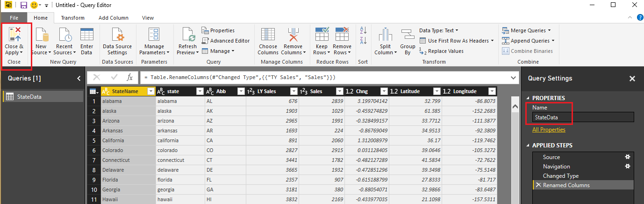Open the Latitude column filter dropdown

click(x=436, y=91)
